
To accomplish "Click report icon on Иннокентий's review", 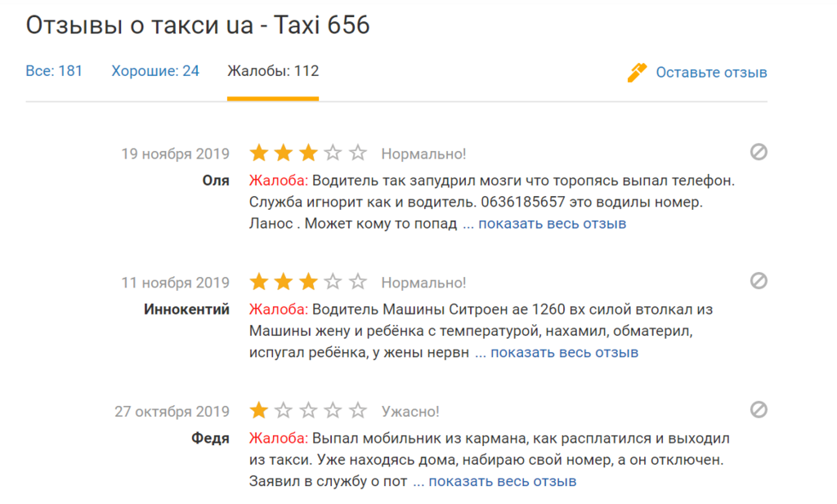I will [x=759, y=281].
